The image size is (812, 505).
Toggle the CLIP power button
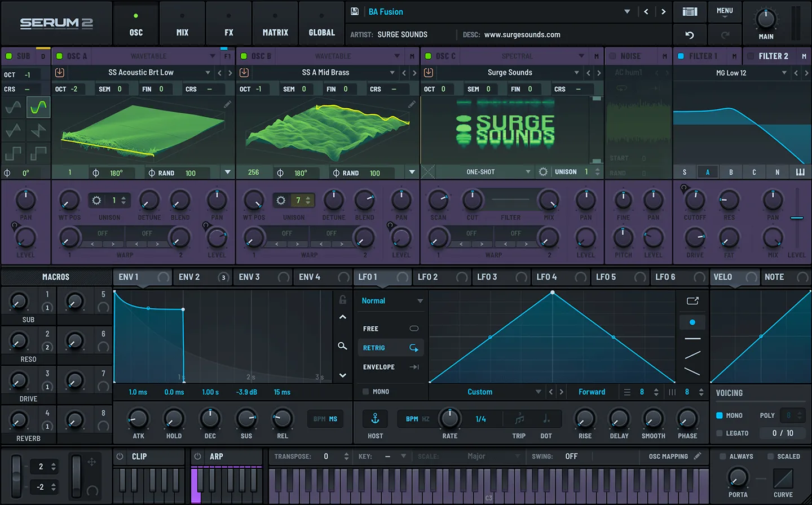120,456
